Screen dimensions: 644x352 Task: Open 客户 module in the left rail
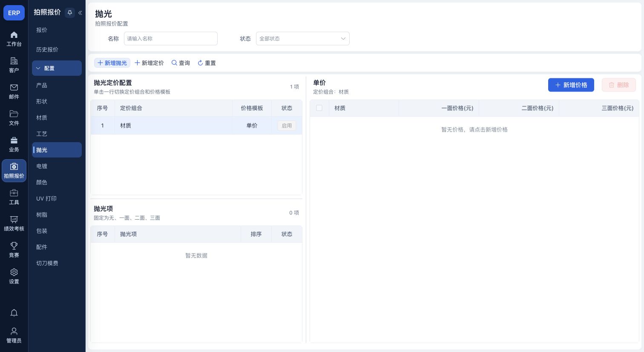click(14, 65)
